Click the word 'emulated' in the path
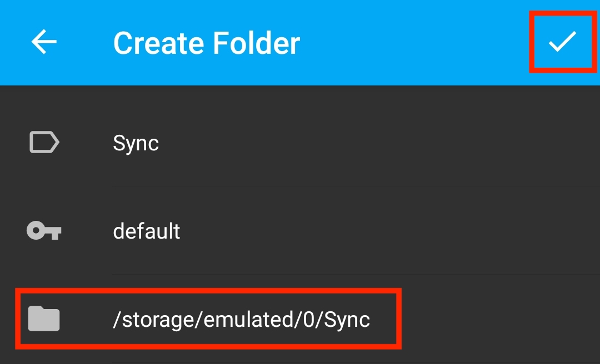Viewport: 600px width, 364px height. tap(249, 319)
